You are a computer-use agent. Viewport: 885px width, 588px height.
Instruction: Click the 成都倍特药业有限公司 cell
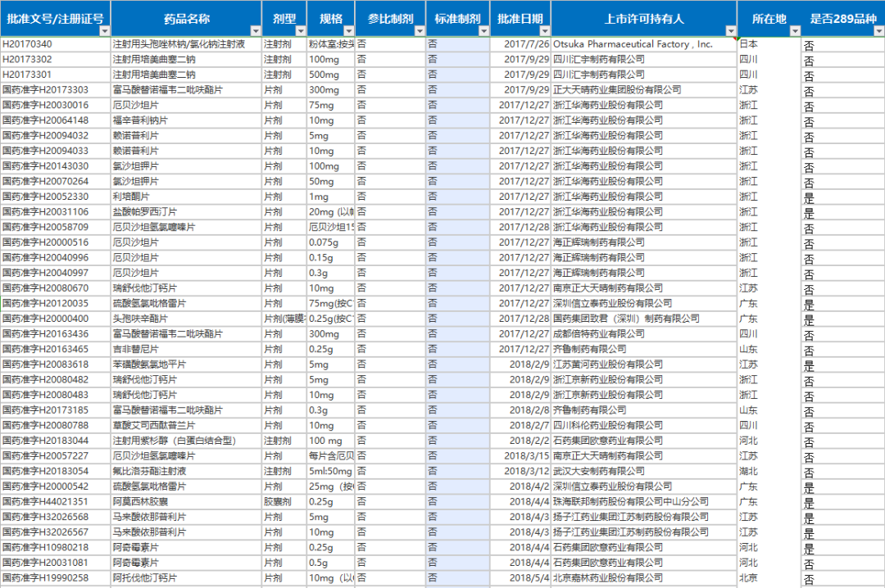pyautogui.click(x=644, y=333)
